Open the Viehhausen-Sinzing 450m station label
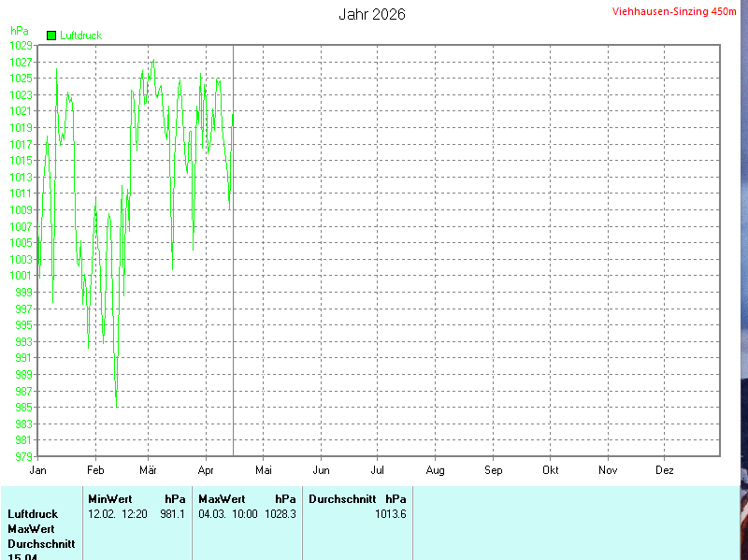748x560 pixels. point(673,12)
